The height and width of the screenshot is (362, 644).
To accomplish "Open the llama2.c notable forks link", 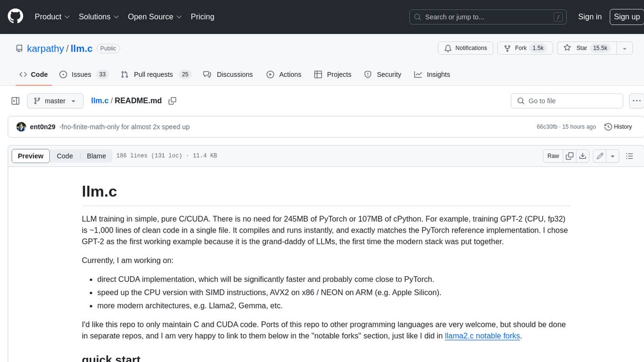I will click(x=483, y=336).
